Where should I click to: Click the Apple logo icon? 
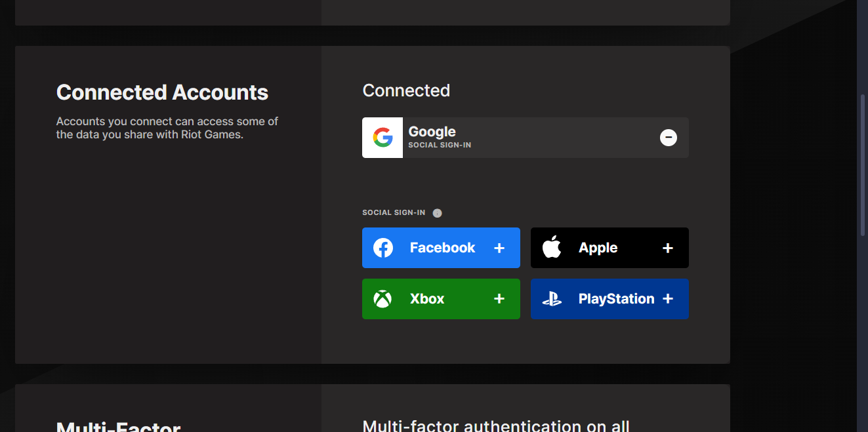552,248
